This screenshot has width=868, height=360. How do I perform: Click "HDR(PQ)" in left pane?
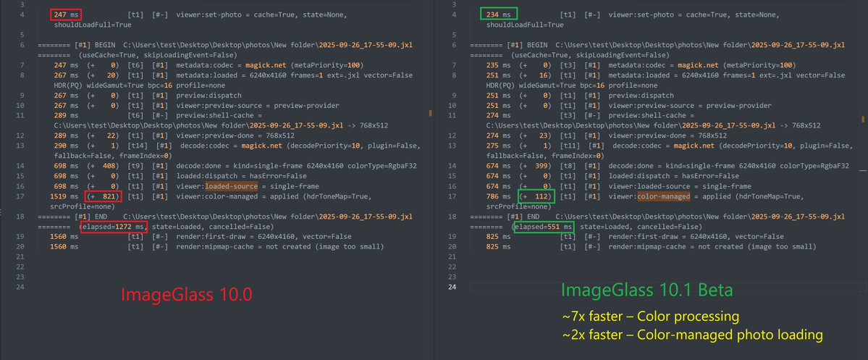click(67, 85)
